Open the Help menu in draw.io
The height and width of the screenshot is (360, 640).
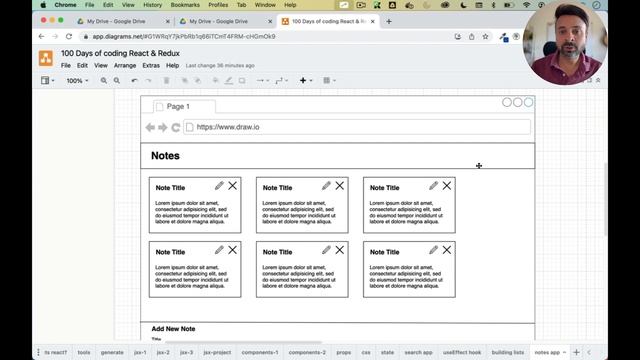[x=172, y=65]
